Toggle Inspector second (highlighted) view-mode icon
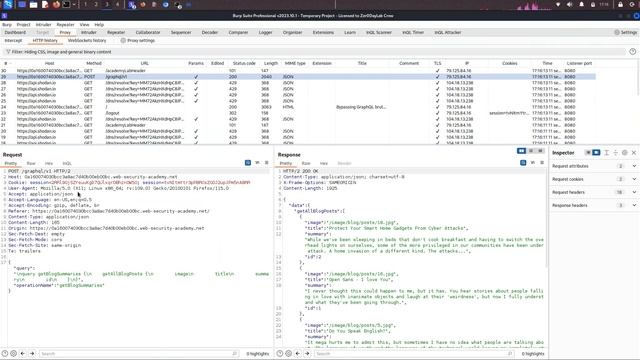This screenshot has height=360, width=640. click(x=596, y=153)
